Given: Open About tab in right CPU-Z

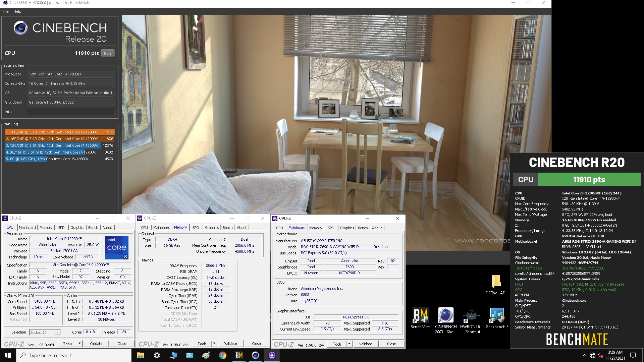Looking at the screenshot, I should point(377,228).
